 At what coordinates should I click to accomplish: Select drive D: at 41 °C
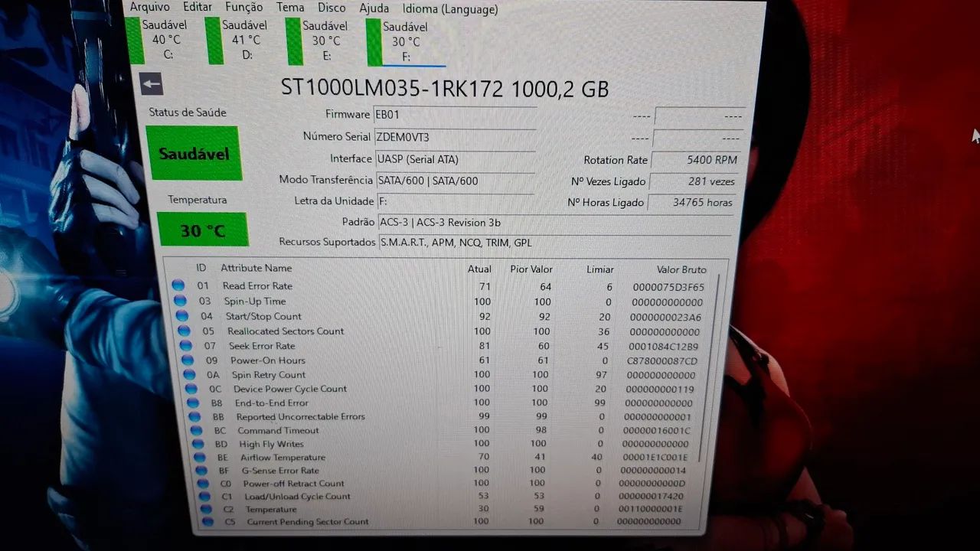point(237,40)
